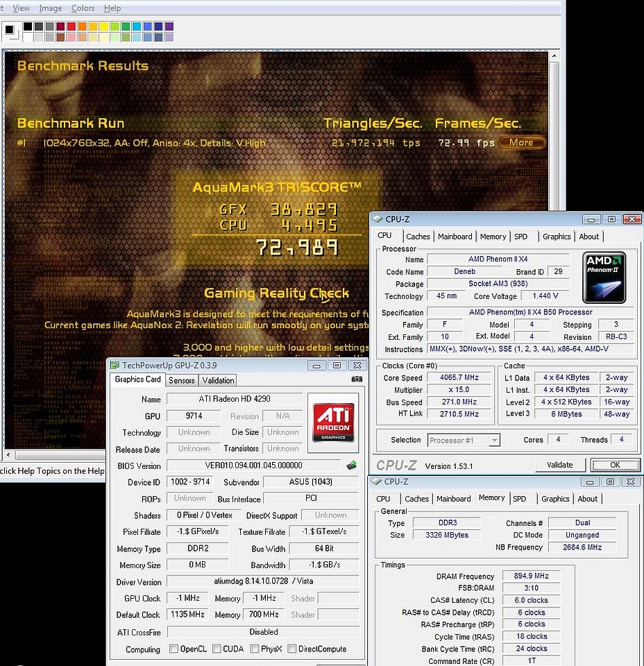Open the Colors menu in Paint

click(83, 8)
